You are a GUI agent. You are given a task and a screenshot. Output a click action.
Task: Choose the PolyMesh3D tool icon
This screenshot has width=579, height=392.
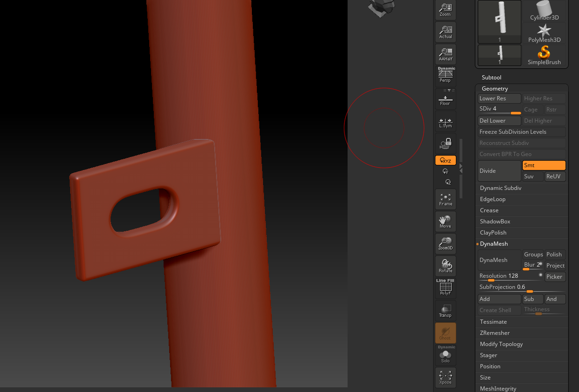544,32
